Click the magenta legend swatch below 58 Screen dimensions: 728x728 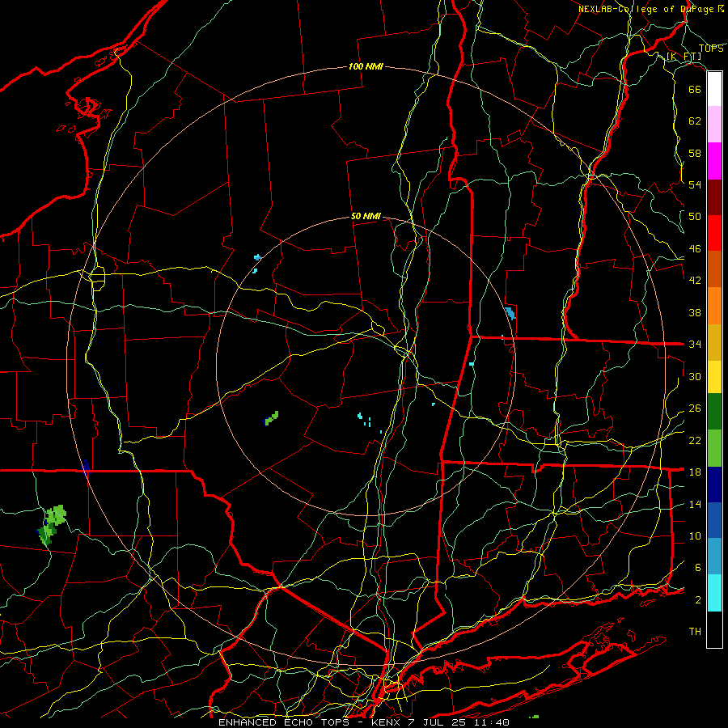[x=714, y=161]
